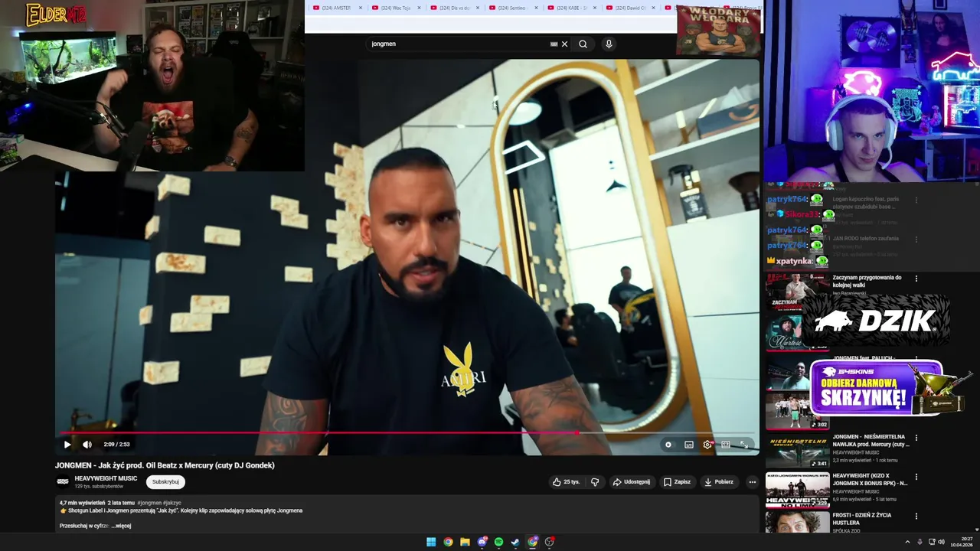980x551 pixels.
Task: Close the (324) AMSTER browser tab
Action: (x=361, y=8)
